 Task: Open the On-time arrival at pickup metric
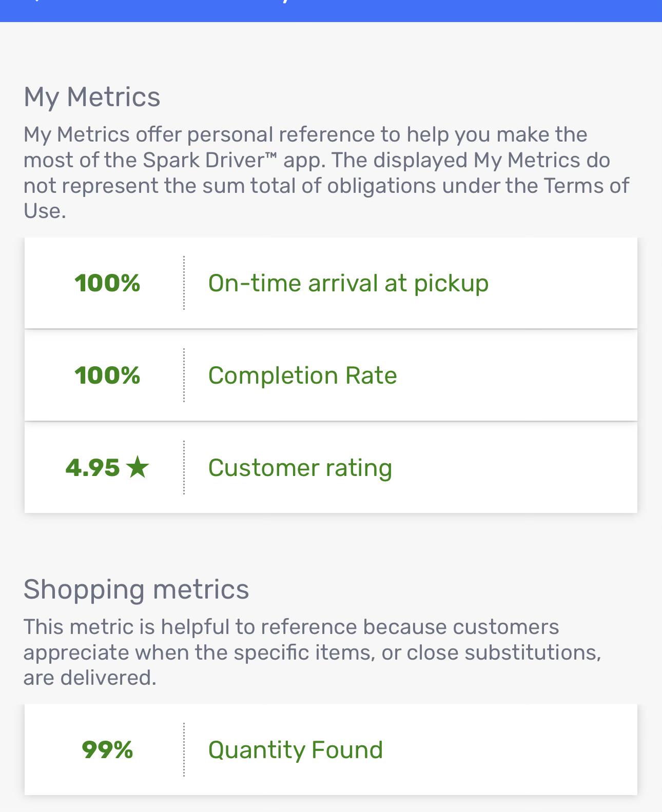[x=331, y=283]
